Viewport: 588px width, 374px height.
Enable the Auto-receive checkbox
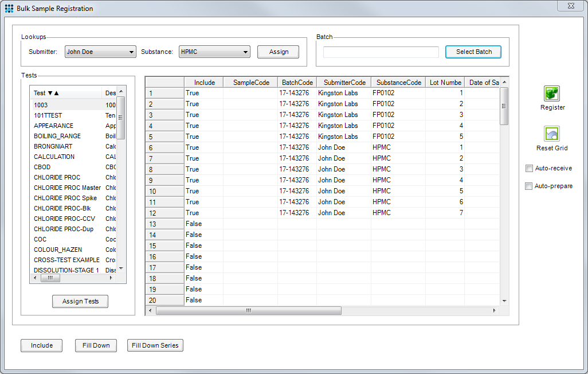pyautogui.click(x=528, y=168)
